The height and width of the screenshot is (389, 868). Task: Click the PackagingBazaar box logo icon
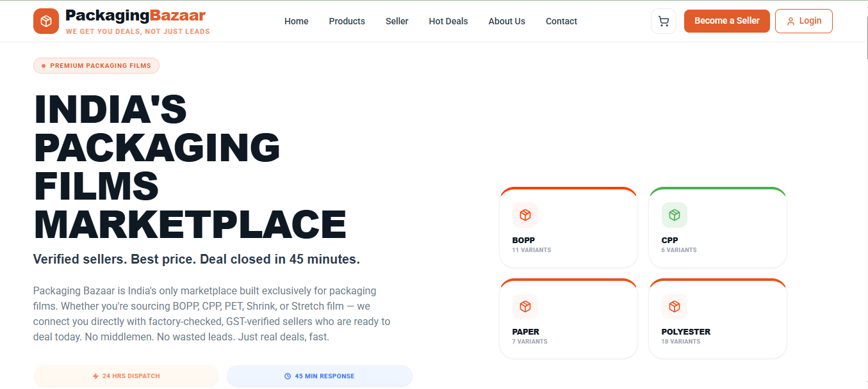coord(46,21)
